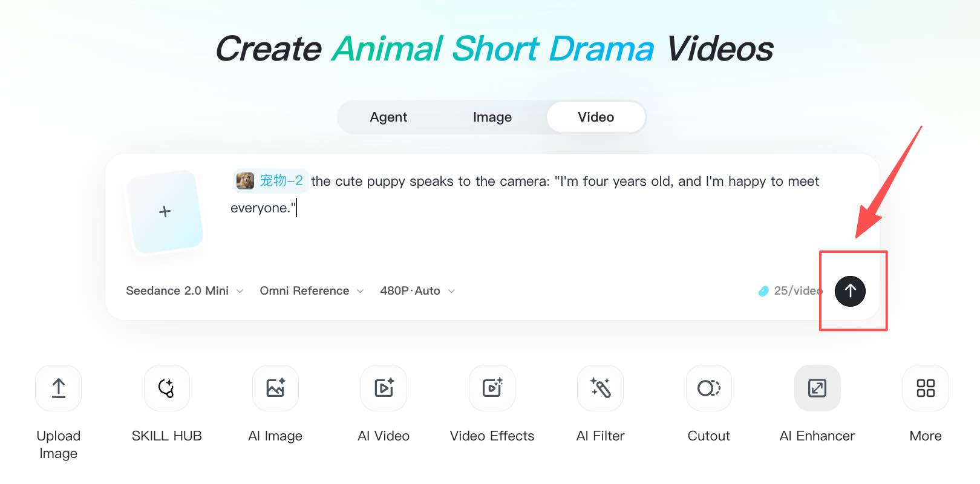Switch to the Image tab

pos(492,117)
